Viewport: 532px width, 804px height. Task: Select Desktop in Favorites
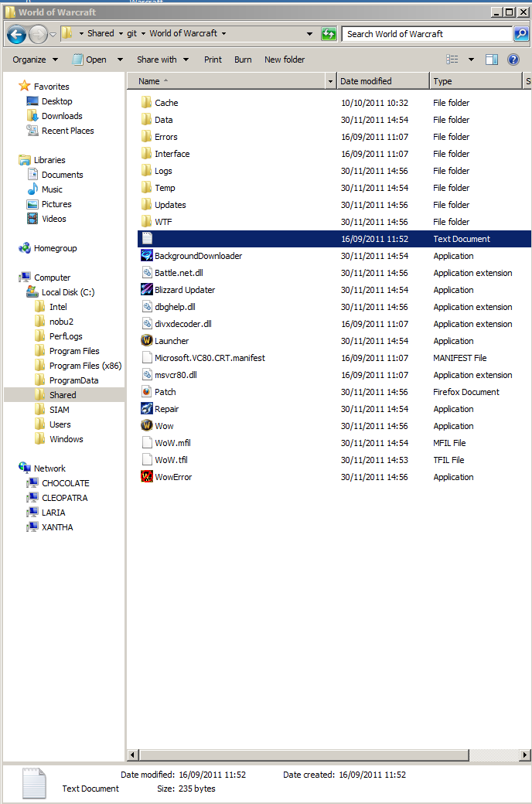coord(57,101)
